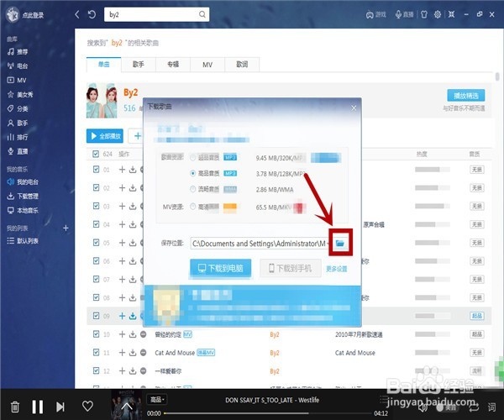Open the skin (shirt) icon
The image size is (504, 420).
(424, 14)
